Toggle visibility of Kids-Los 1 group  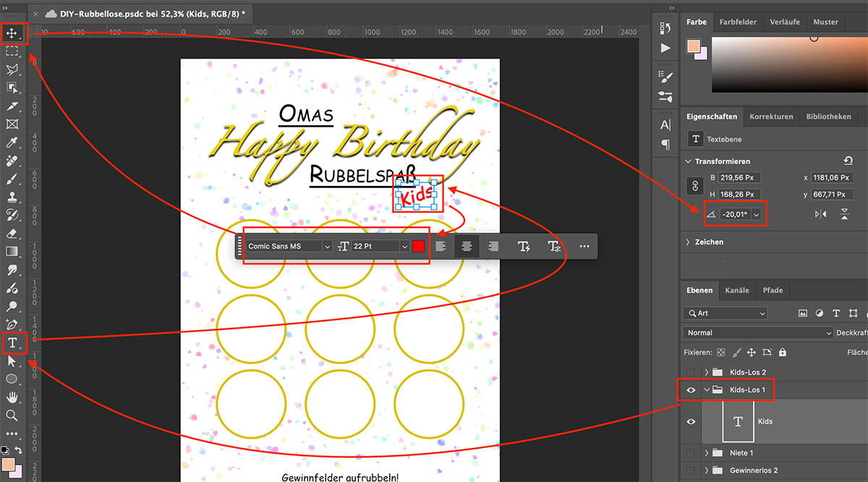click(x=691, y=390)
